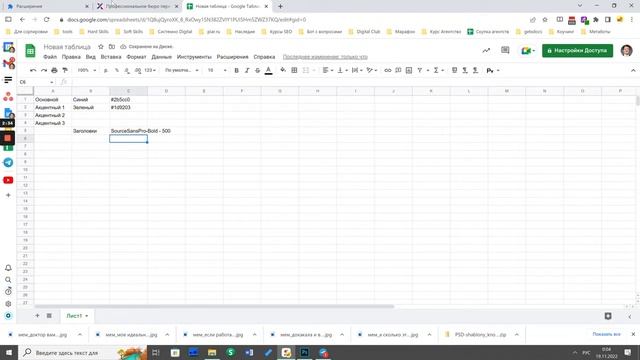Viewport: 640px width, 360px height.
Task: Collapse the toolbar header with chevron
Action: 633,70
